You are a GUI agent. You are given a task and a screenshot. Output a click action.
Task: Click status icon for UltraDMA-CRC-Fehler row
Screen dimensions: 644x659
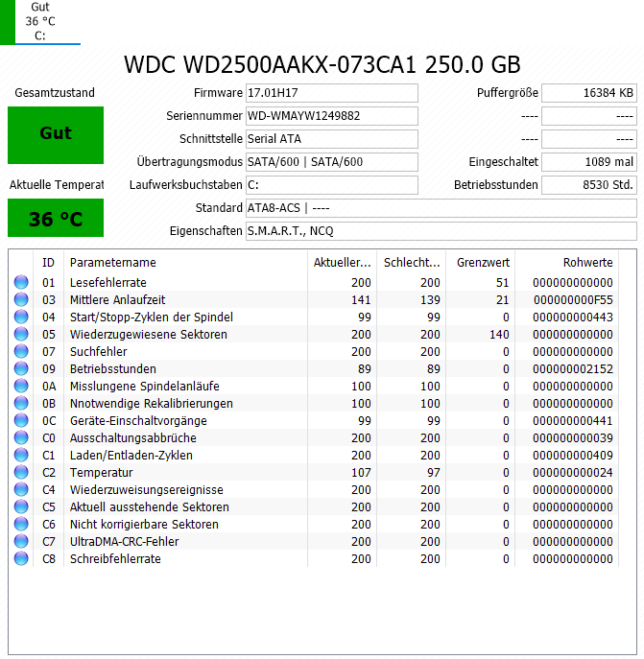tap(21, 541)
